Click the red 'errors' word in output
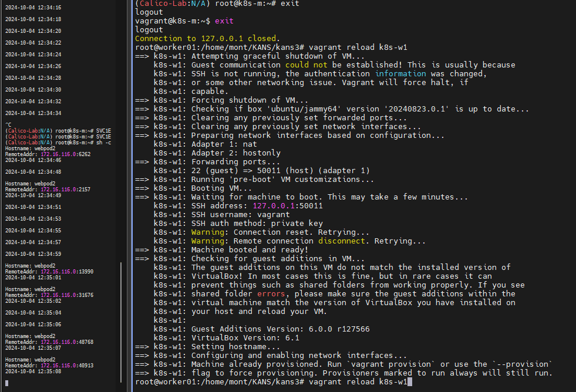Image resolution: width=576 pixels, height=392 pixels. pyautogui.click(x=271, y=294)
